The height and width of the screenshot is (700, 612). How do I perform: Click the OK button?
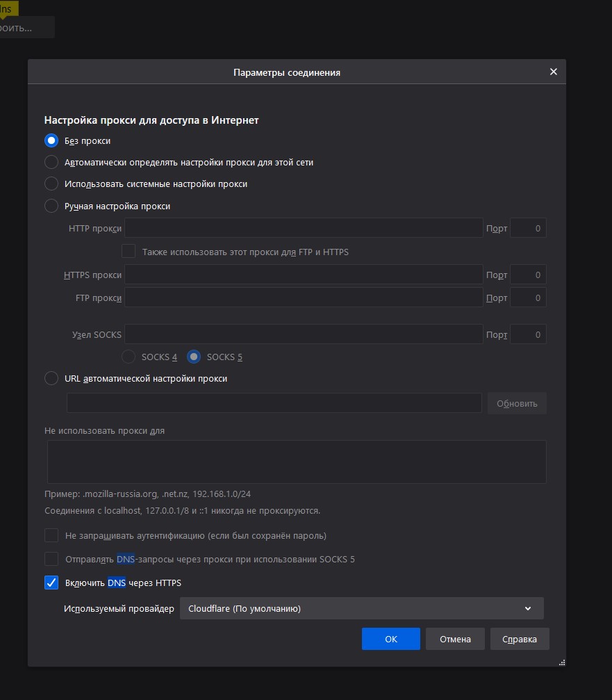click(391, 639)
